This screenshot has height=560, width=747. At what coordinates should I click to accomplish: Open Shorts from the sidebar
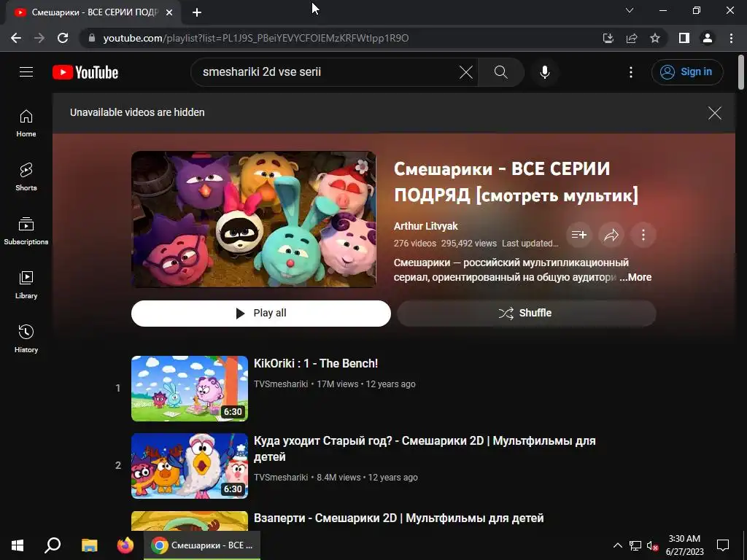pos(26,177)
